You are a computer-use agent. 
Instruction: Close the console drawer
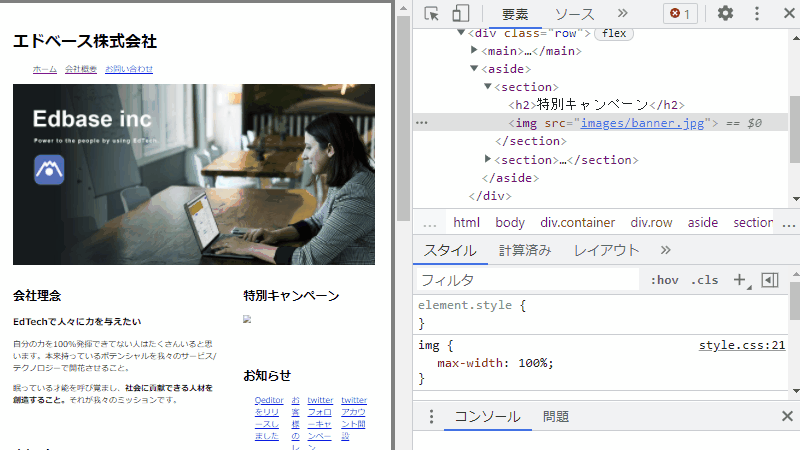pos(787,416)
